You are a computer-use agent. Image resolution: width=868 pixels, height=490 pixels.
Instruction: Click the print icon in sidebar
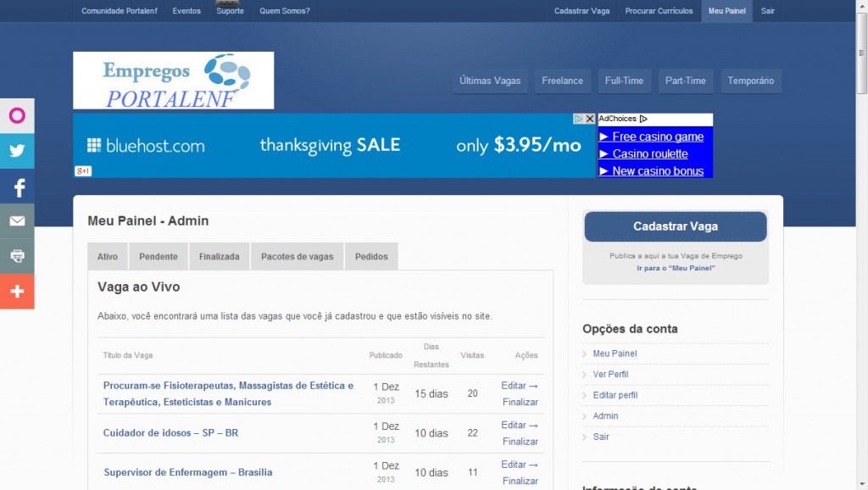click(17, 256)
